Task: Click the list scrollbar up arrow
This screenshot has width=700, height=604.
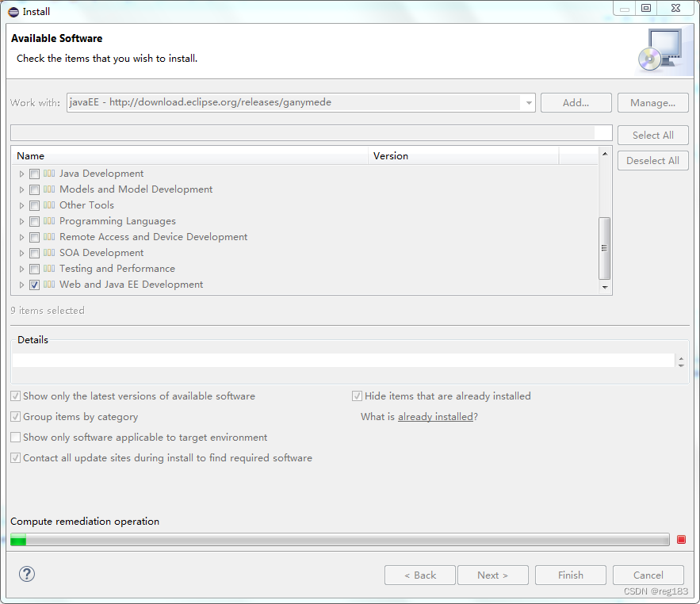Action: click(604, 154)
